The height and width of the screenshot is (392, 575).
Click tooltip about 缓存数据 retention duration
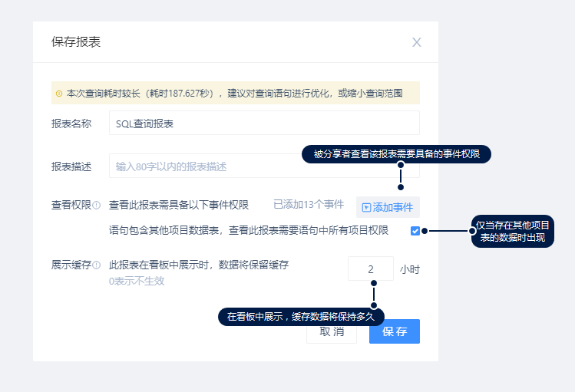[301, 317]
